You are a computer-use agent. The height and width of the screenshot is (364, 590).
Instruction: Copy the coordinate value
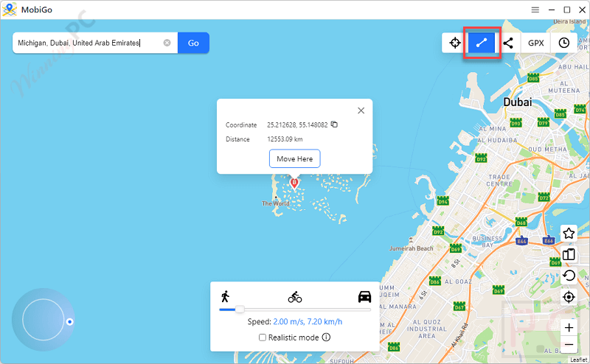(334, 125)
